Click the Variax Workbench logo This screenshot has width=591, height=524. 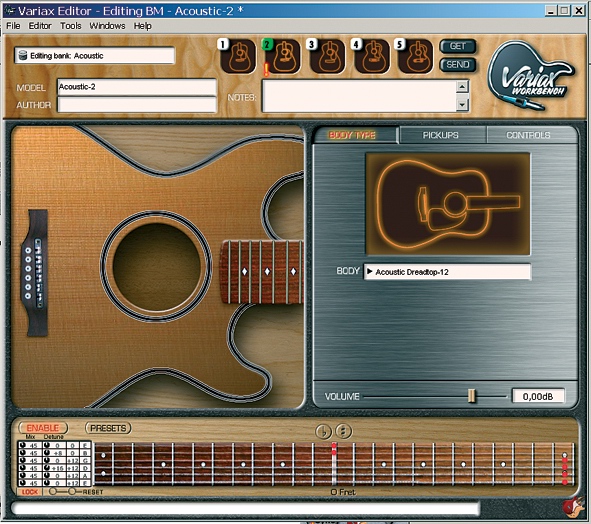[x=532, y=75]
